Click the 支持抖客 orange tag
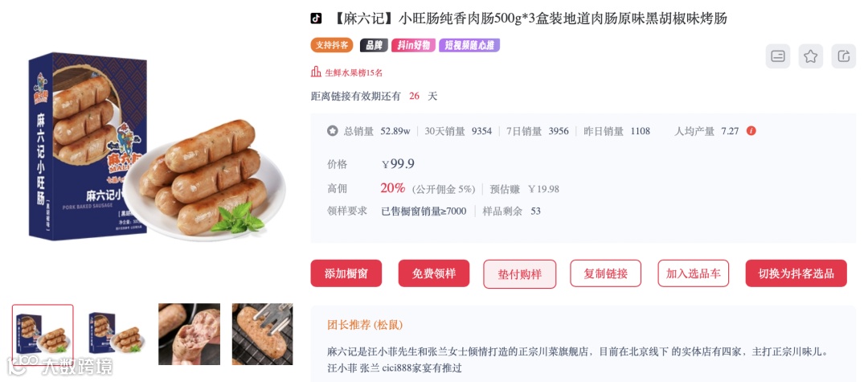Screen dimensions: 868x382 [x=332, y=45]
